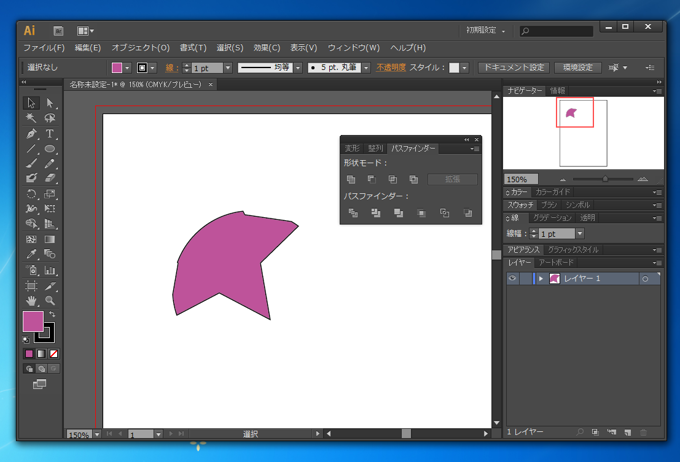Expand レイヤー 1 disclosure triangle
Image resolution: width=680 pixels, height=462 pixels.
(x=541, y=279)
